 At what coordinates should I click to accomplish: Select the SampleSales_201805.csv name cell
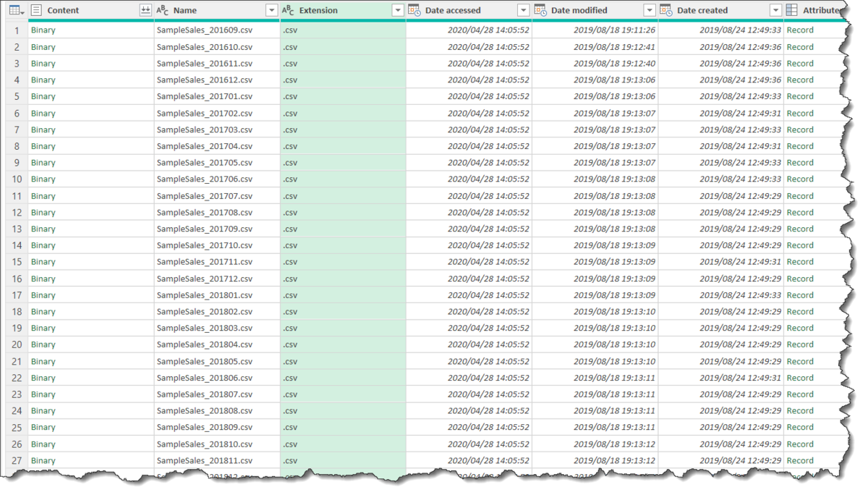click(217, 361)
